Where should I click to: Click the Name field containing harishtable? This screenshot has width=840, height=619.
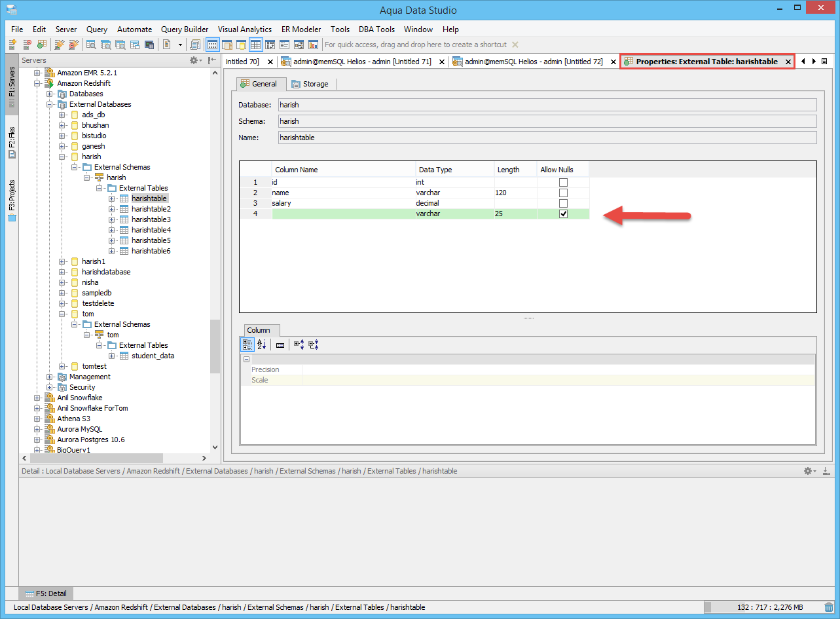(547, 138)
